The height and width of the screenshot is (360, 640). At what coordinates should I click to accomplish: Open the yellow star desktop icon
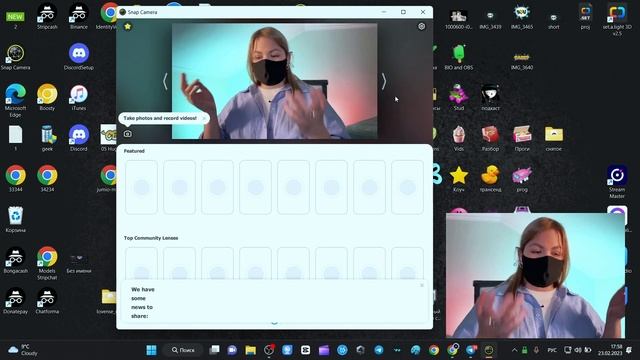[459, 179]
